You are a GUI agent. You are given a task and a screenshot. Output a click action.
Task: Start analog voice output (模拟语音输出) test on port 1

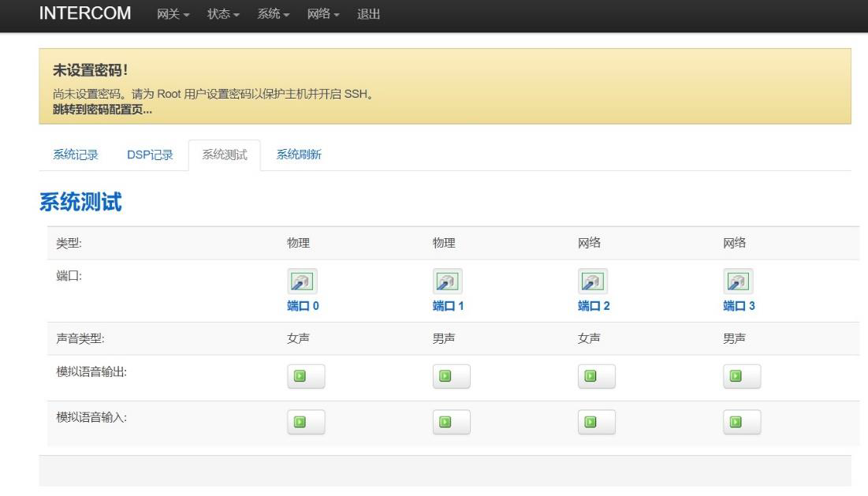coord(452,377)
